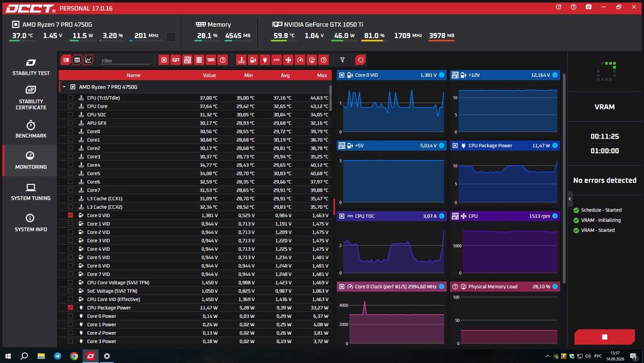This screenshot has height=363, width=644.
Task: Click the sensor table vertical scrollbar
Action: [x=330, y=98]
